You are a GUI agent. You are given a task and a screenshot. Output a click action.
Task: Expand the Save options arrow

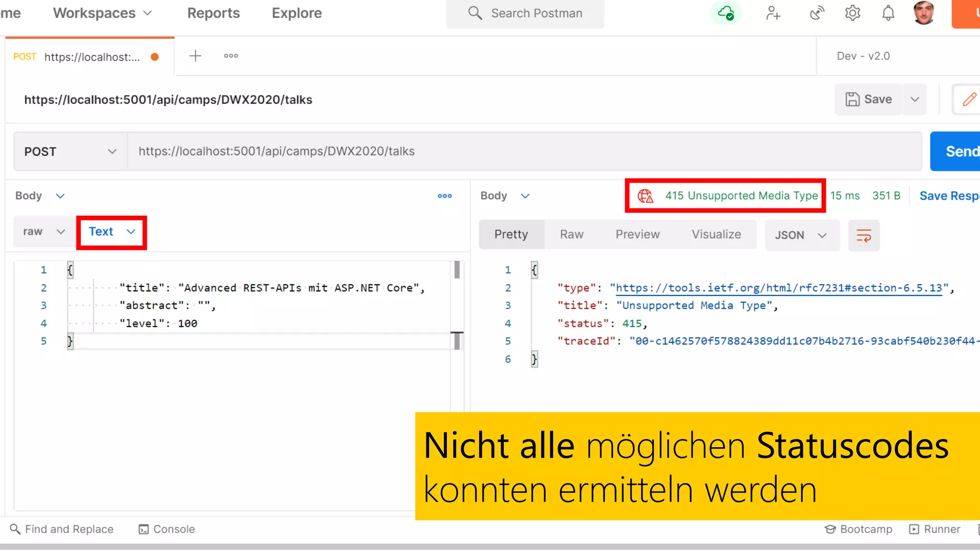coord(915,99)
